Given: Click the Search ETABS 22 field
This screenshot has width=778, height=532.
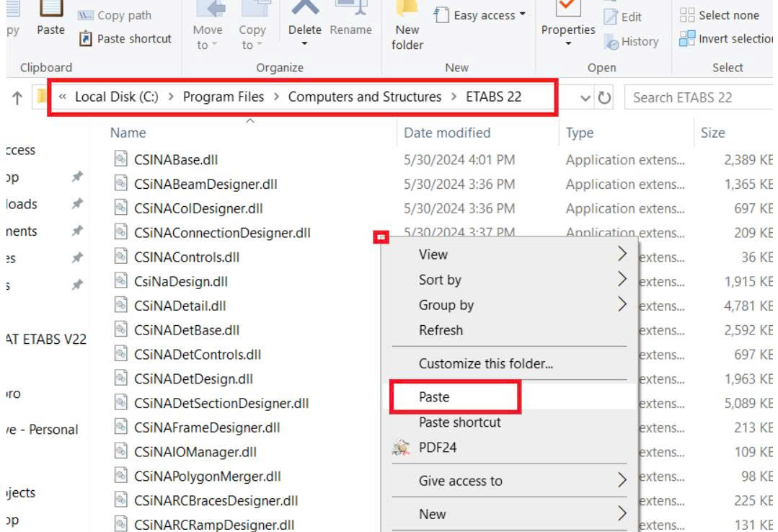Looking at the screenshot, I should 699,98.
